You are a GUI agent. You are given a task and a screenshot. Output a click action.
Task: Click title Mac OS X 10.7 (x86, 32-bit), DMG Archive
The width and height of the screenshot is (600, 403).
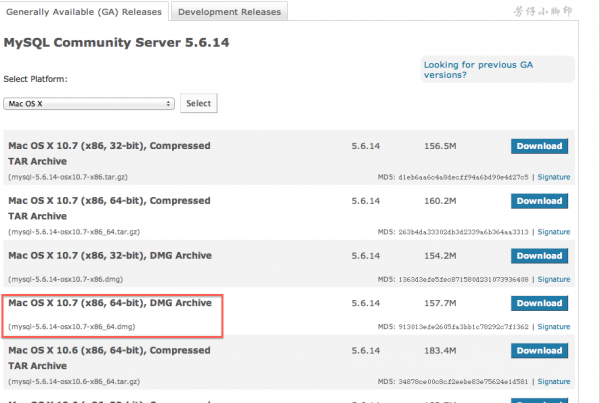point(110,256)
